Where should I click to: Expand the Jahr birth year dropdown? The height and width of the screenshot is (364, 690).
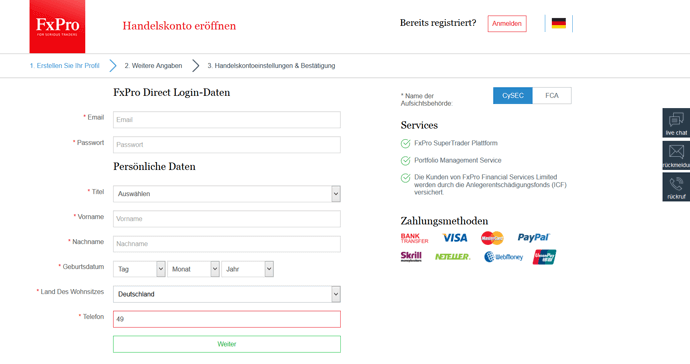pos(247,269)
